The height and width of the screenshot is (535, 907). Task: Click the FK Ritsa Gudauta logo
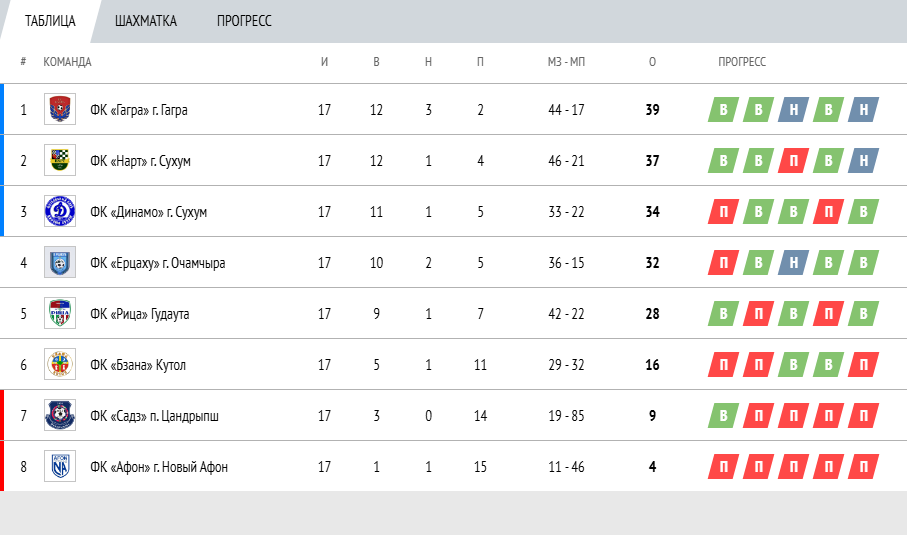pyautogui.click(x=59, y=313)
